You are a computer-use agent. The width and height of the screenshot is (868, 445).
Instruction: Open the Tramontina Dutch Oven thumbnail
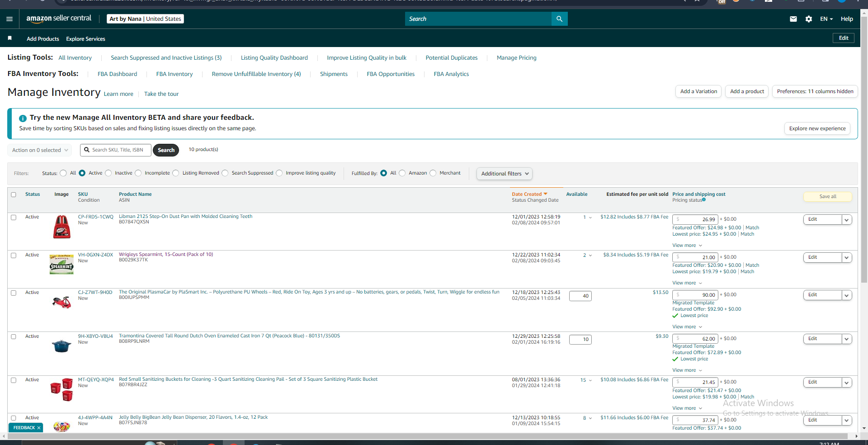[x=61, y=346]
